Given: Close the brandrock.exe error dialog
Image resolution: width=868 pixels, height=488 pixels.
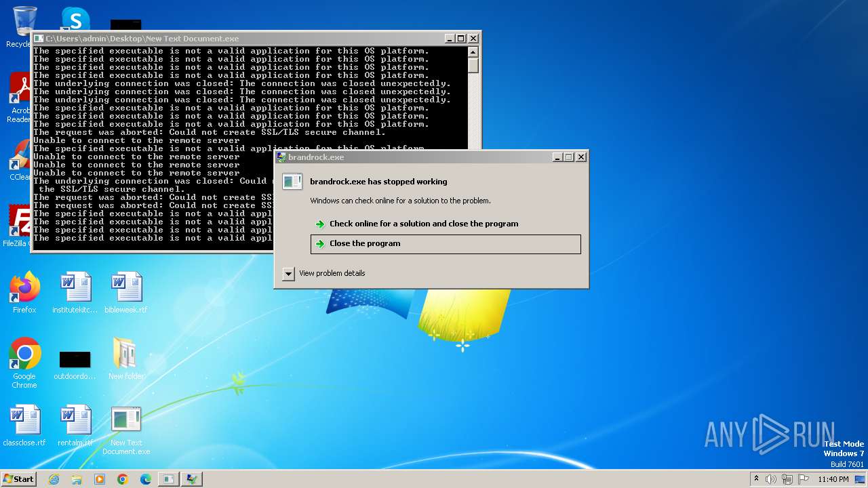Looking at the screenshot, I should tap(581, 157).
